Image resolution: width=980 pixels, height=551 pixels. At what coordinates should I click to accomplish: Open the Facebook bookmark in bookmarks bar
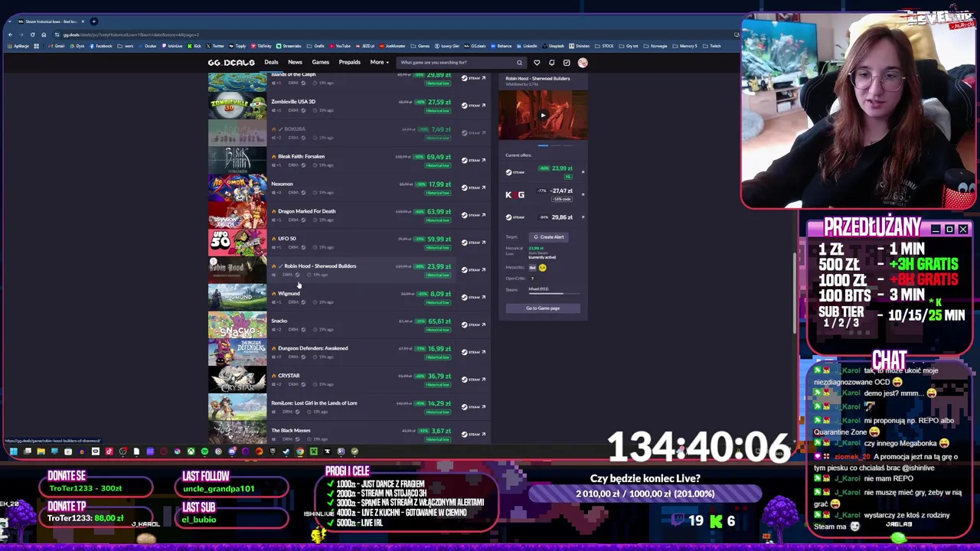(101, 46)
